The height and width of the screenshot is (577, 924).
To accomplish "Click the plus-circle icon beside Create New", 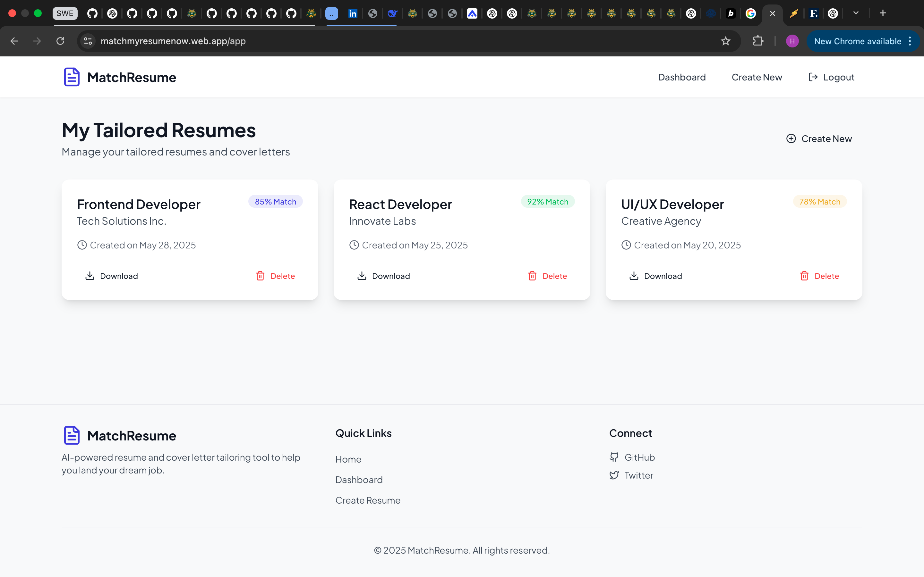I will coord(791,138).
